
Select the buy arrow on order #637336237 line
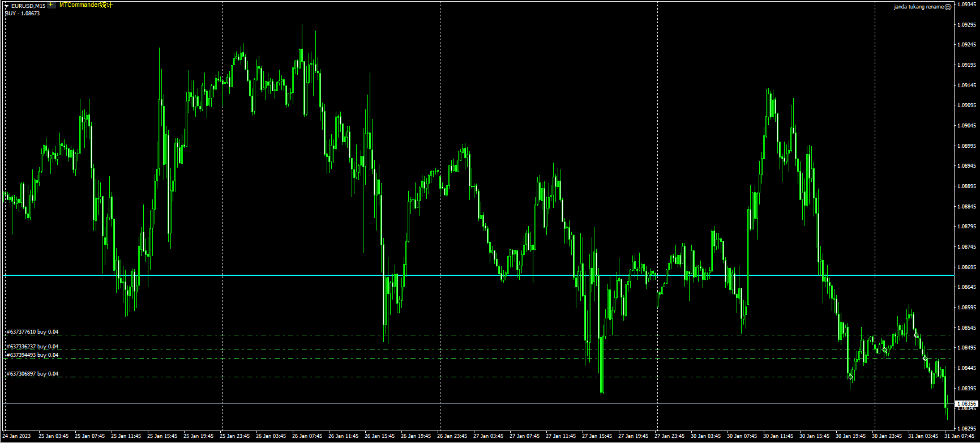pyautogui.click(x=885, y=350)
